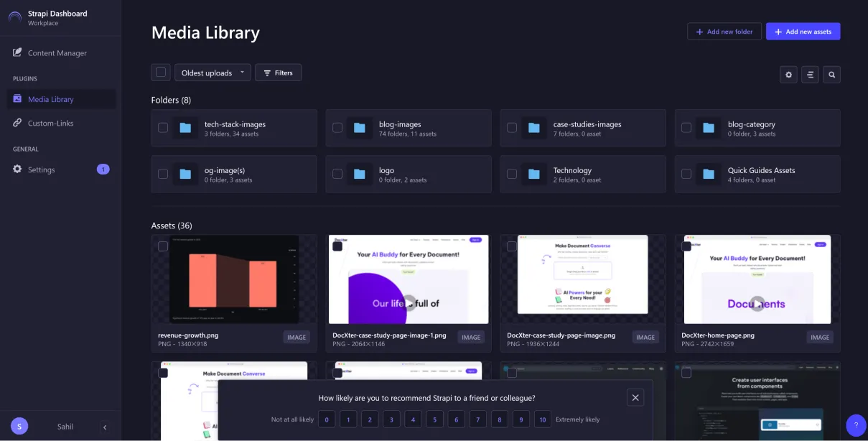Open the tech-stack-images folder icon
868x441 pixels.
185,128
